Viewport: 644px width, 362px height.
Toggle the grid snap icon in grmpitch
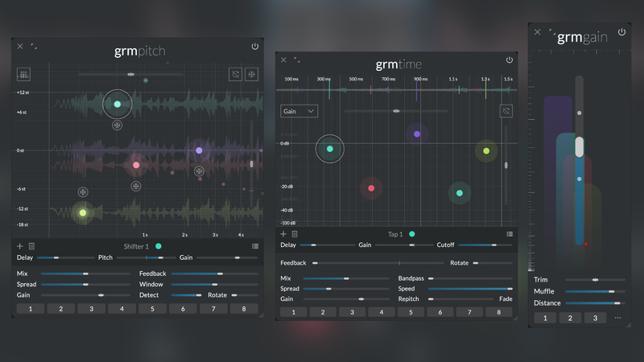point(24,74)
